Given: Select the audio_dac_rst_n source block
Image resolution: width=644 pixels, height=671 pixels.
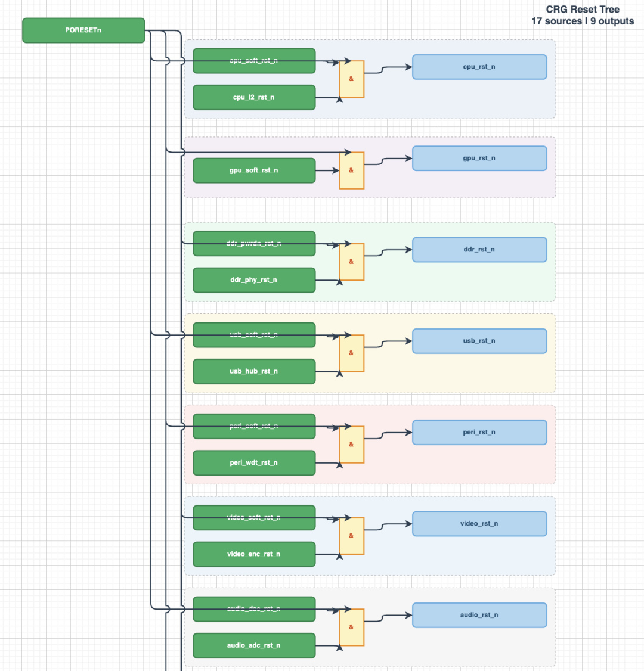Looking at the screenshot, I should click(255, 609).
